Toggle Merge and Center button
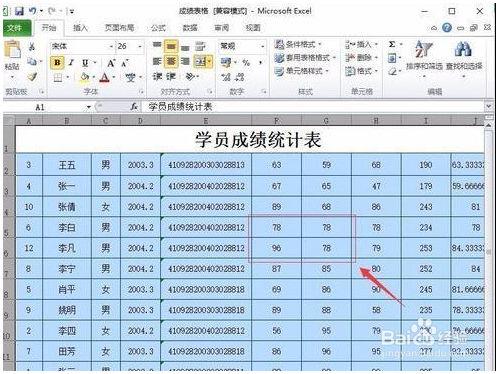The height and width of the screenshot is (374, 501). tap(203, 62)
